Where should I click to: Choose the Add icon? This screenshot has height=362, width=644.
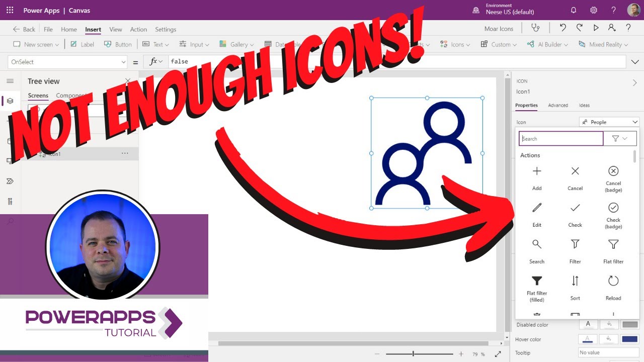click(537, 178)
